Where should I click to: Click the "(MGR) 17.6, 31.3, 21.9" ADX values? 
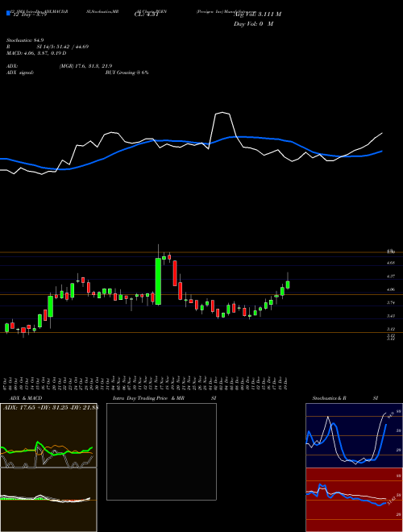(85, 66)
